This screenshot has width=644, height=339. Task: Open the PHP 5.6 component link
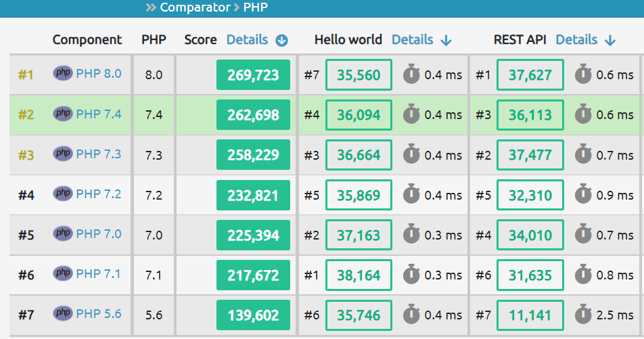(x=99, y=313)
